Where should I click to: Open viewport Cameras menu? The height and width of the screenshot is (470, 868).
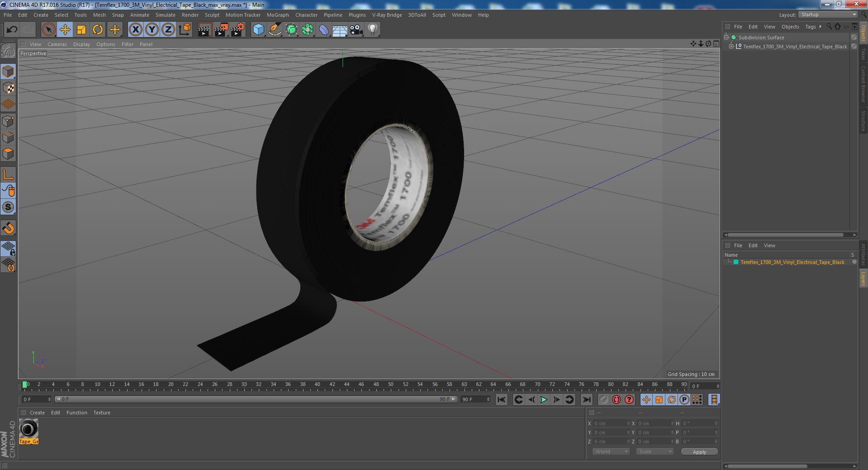click(x=57, y=44)
